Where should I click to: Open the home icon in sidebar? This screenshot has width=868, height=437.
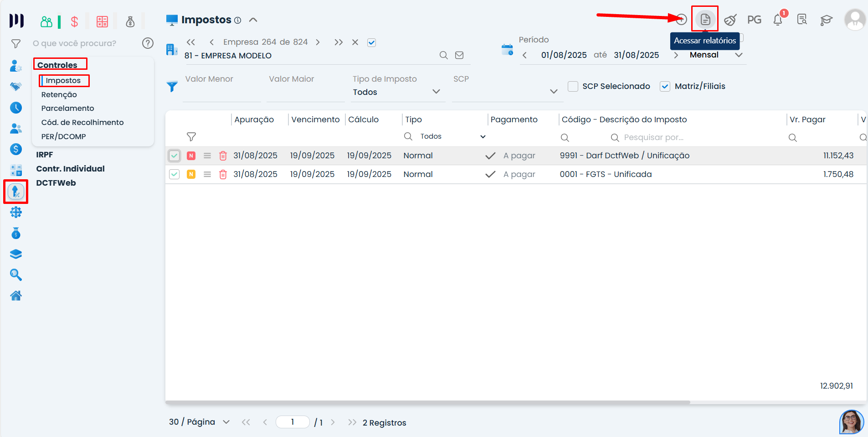(16, 296)
